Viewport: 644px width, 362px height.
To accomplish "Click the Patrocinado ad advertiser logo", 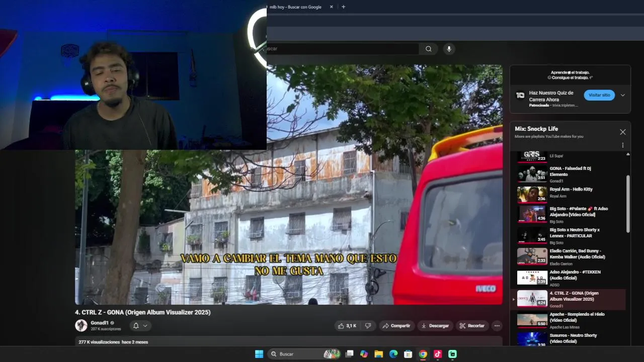I will (520, 95).
